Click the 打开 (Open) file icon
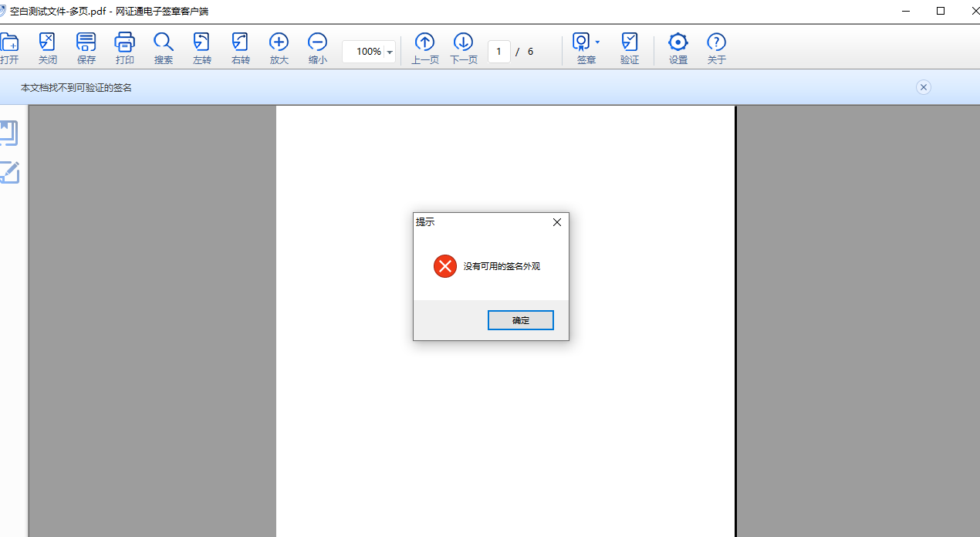 pyautogui.click(x=9, y=43)
